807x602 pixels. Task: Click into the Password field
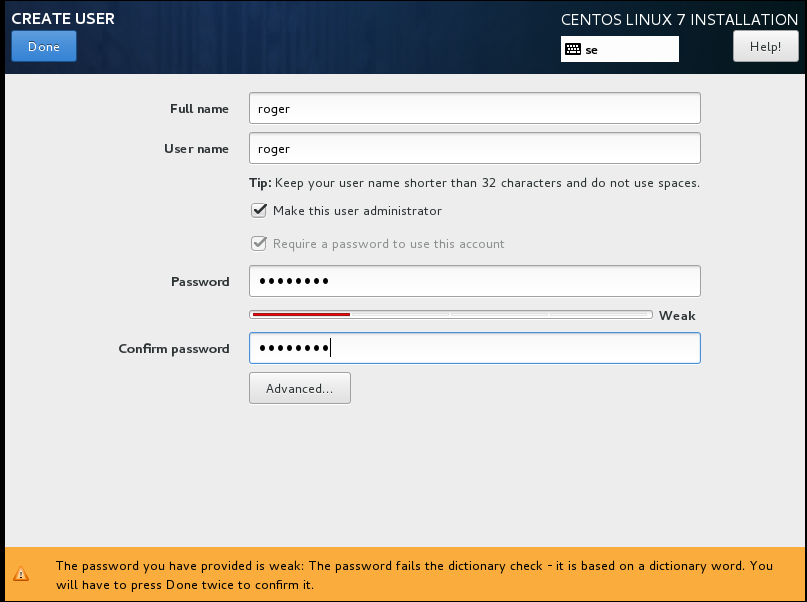[475, 281]
